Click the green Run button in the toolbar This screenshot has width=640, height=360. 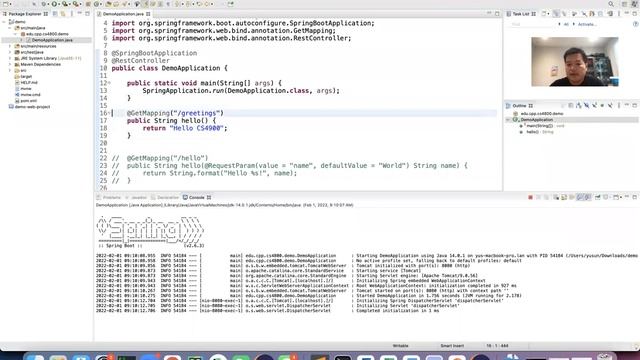54,4
